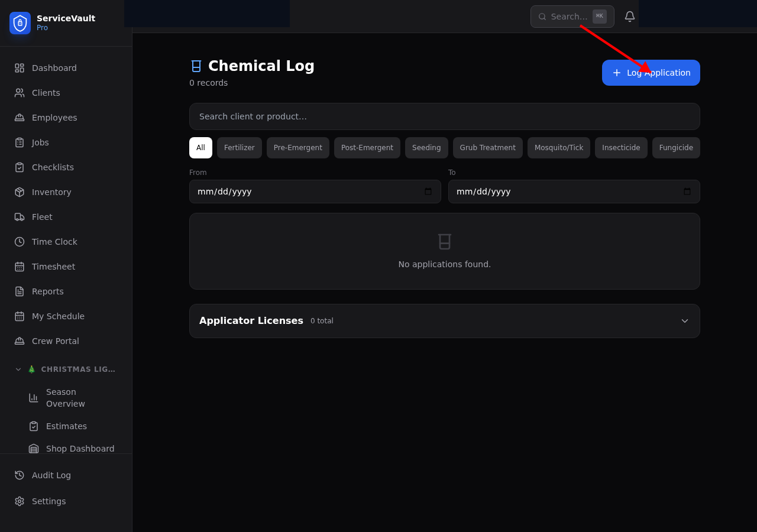Enable the Fertilizer filter
Screen dimensions: 757x532
tap(239, 147)
